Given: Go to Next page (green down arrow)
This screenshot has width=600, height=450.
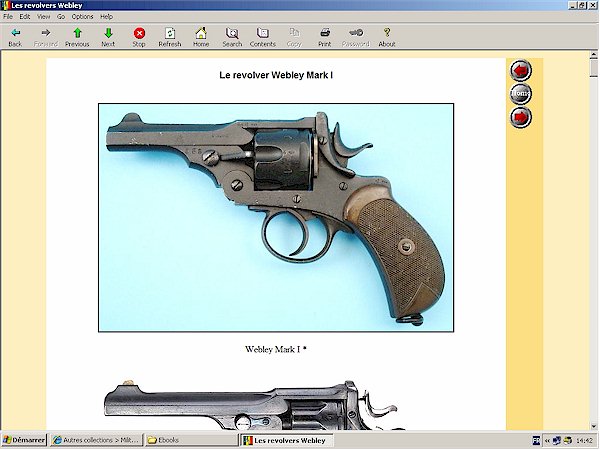Looking at the screenshot, I should click(x=108, y=37).
